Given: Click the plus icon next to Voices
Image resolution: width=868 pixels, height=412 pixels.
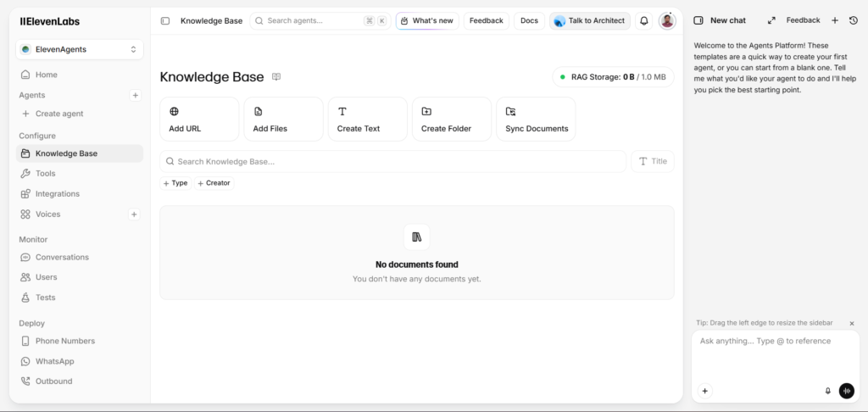Looking at the screenshot, I should 134,214.
